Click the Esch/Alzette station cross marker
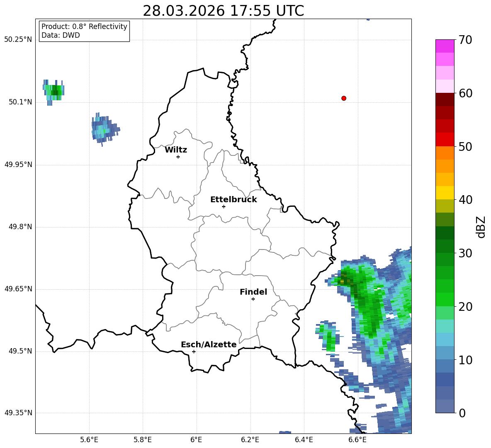 (194, 351)
